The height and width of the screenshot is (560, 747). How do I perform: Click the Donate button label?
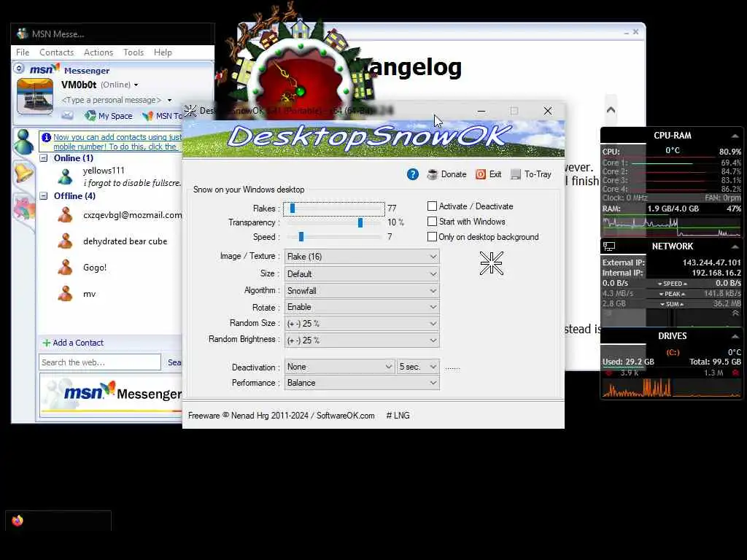coord(454,174)
